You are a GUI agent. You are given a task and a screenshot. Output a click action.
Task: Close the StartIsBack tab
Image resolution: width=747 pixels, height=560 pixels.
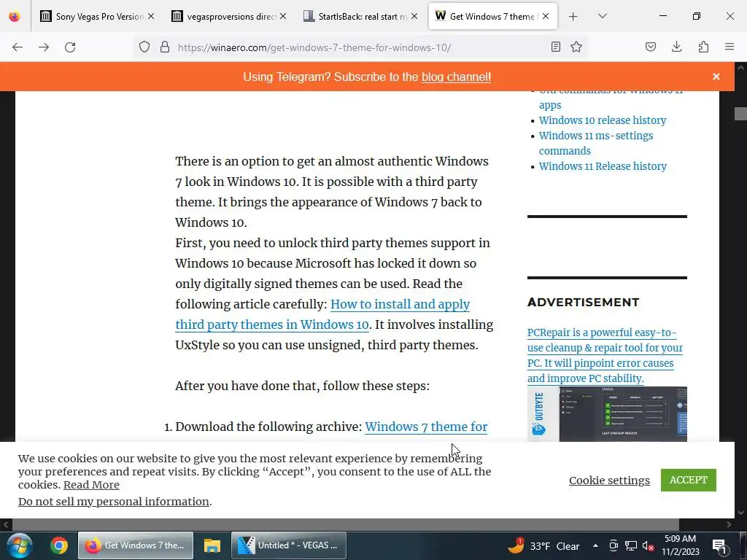pos(414,16)
